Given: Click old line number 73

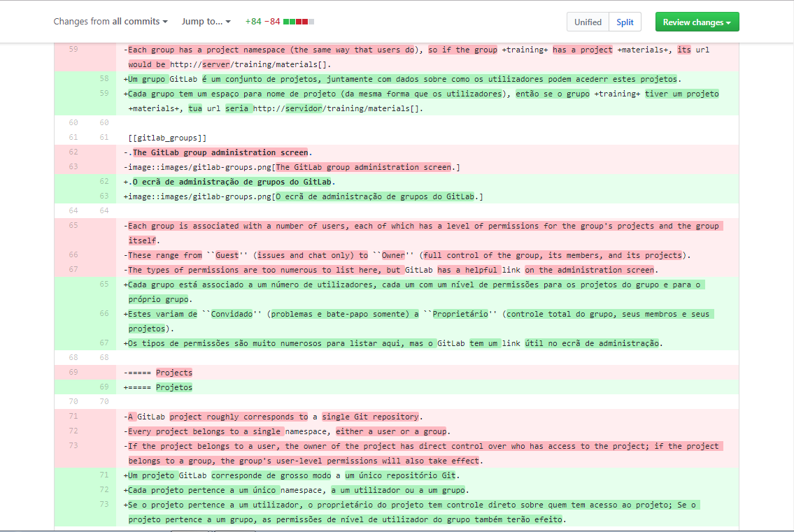Looking at the screenshot, I should (x=73, y=445).
